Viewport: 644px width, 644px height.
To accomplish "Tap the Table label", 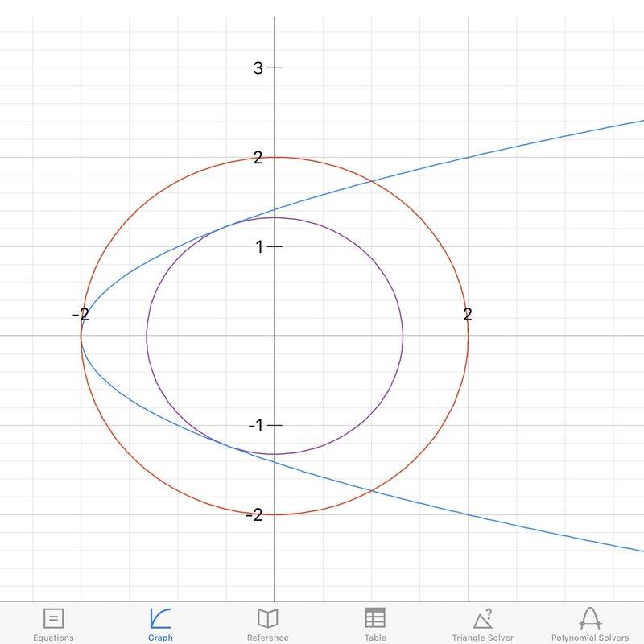I will point(375,638).
